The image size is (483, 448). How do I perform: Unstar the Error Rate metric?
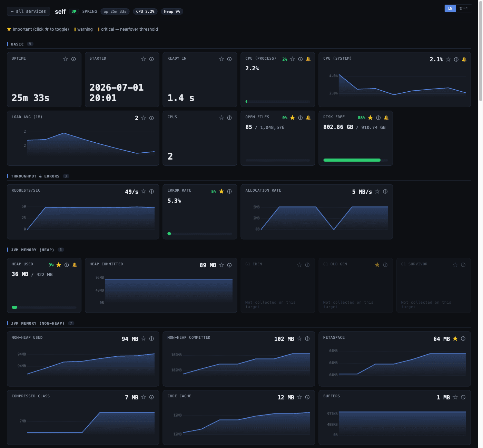click(x=221, y=191)
